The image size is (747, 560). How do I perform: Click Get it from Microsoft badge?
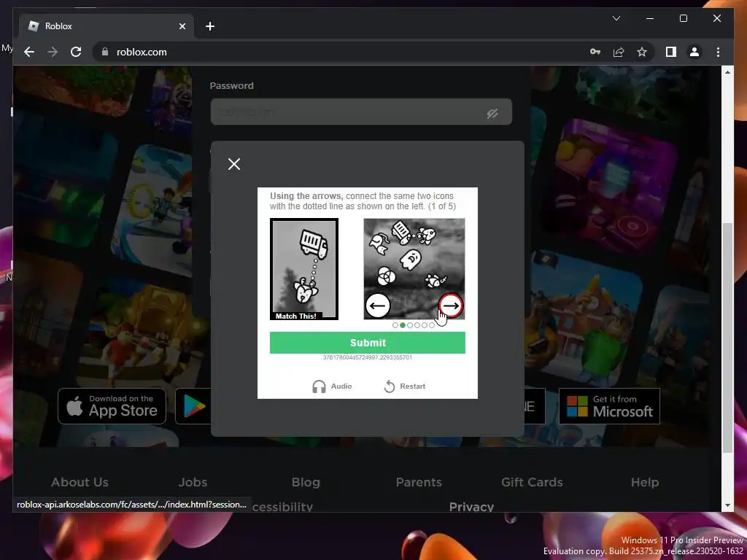609,406
